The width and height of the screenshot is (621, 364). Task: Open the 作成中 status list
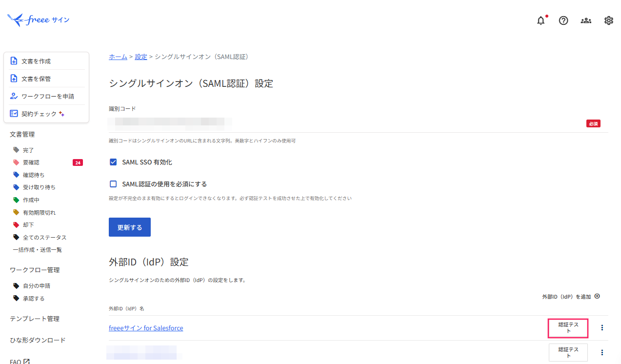(x=31, y=200)
